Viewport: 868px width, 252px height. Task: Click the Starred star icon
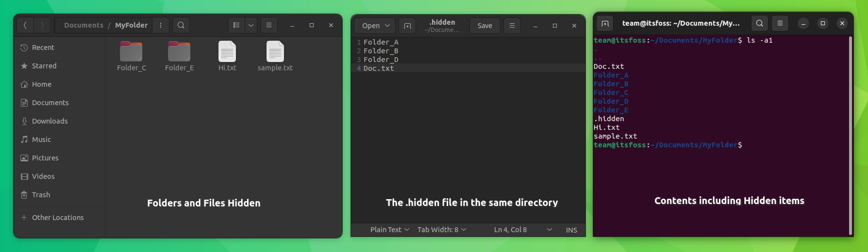pos(24,66)
